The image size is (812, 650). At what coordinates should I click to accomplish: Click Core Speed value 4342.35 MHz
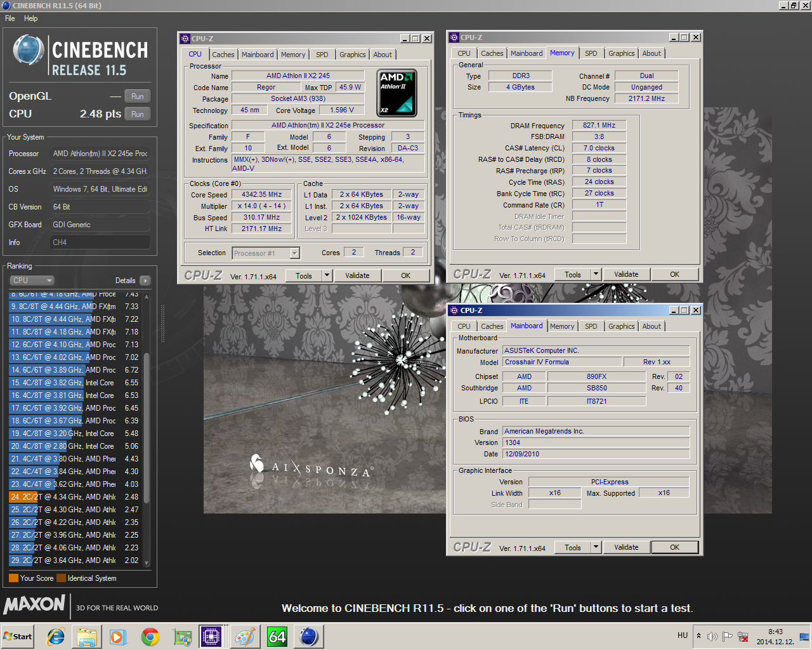coord(261,195)
